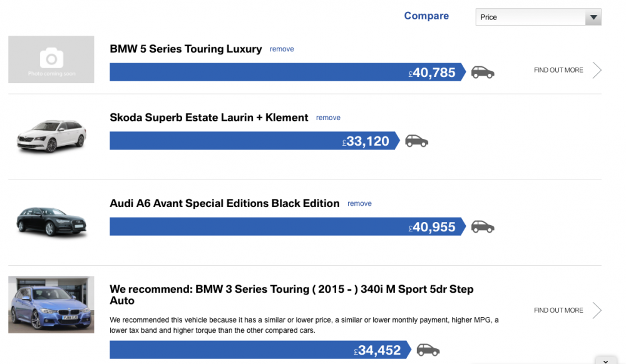Remove Audi A6 Avant Black Edition from comparison
Screen dimensions: 626x364
click(359, 203)
